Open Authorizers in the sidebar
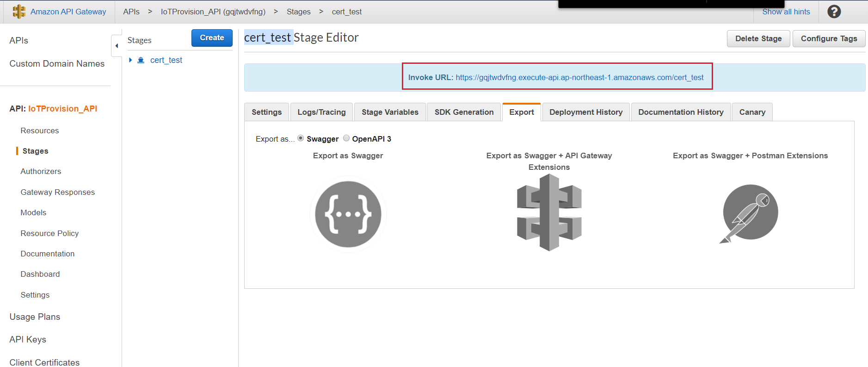868x367 pixels. pyautogui.click(x=41, y=171)
